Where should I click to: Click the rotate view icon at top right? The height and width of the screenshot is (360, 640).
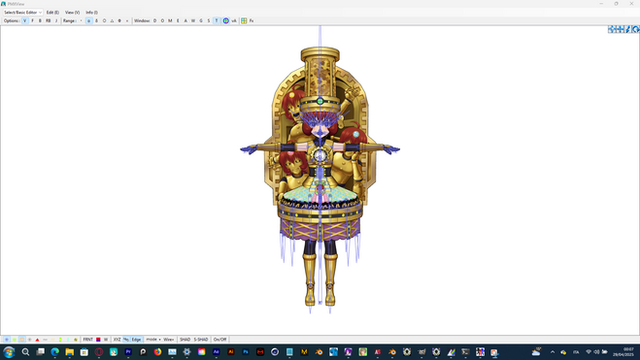(636, 29)
